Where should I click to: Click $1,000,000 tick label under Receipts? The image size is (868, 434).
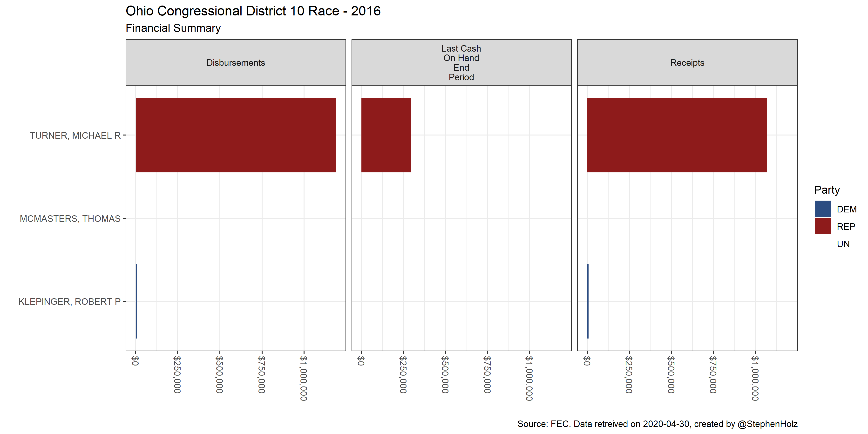(755, 378)
